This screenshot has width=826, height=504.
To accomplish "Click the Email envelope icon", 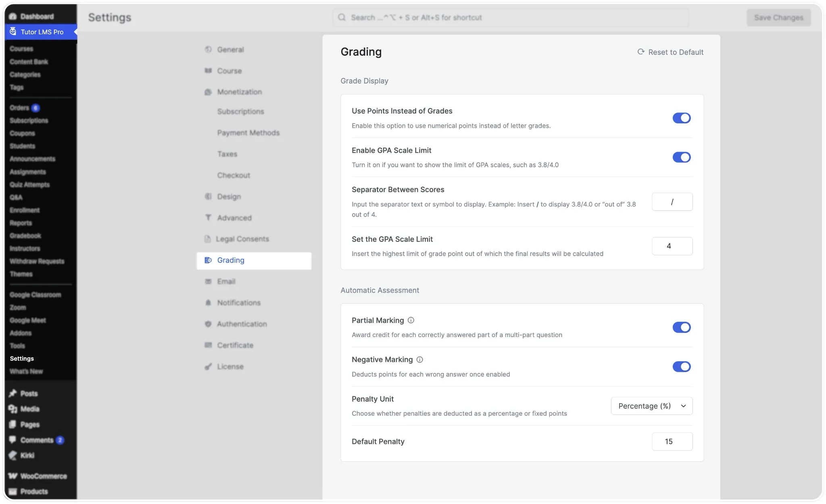I will [x=208, y=281].
